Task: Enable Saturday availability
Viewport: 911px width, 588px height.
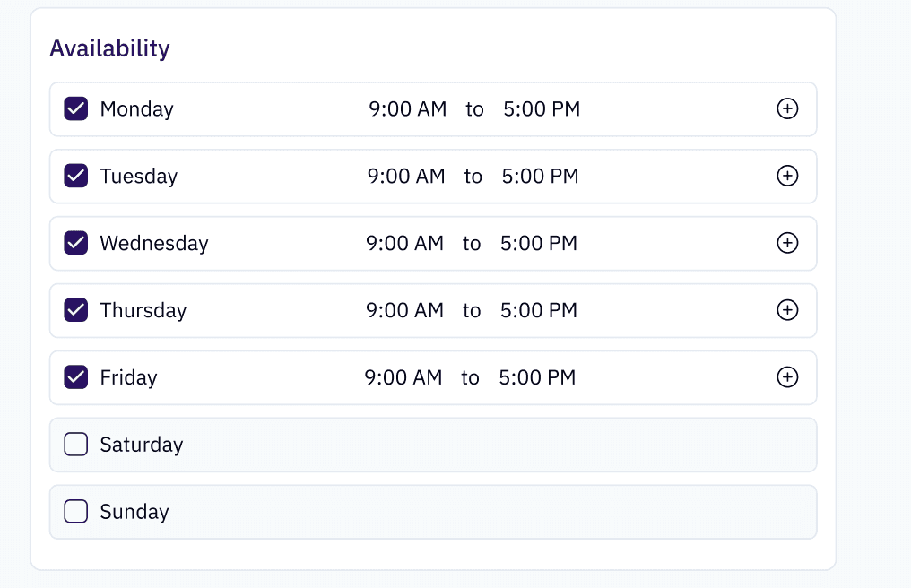Action: click(76, 445)
